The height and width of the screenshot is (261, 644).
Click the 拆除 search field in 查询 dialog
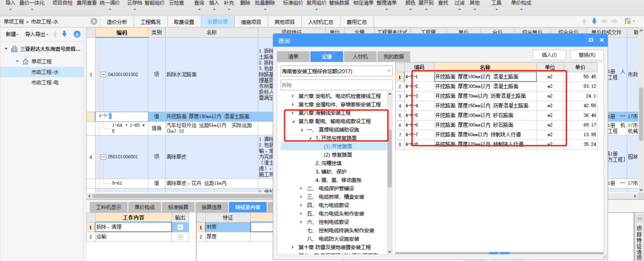pyautogui.click(x=336, y=85)
